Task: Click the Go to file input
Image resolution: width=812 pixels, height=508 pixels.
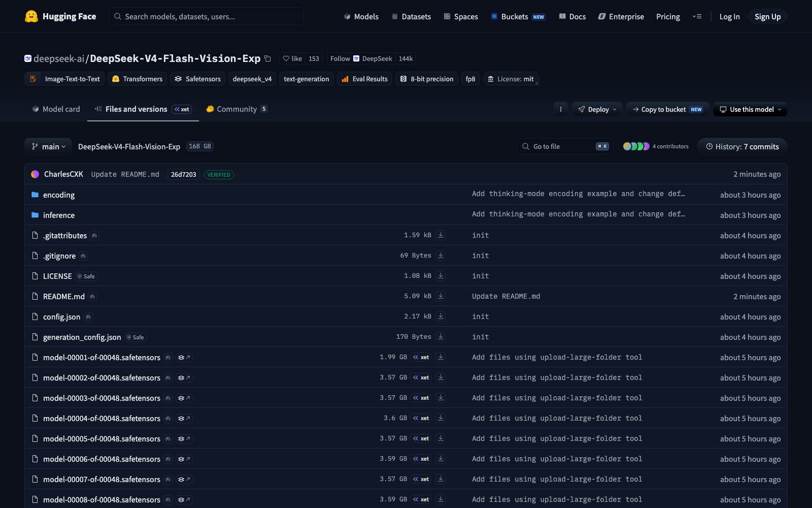Action: tap(565, 146)
